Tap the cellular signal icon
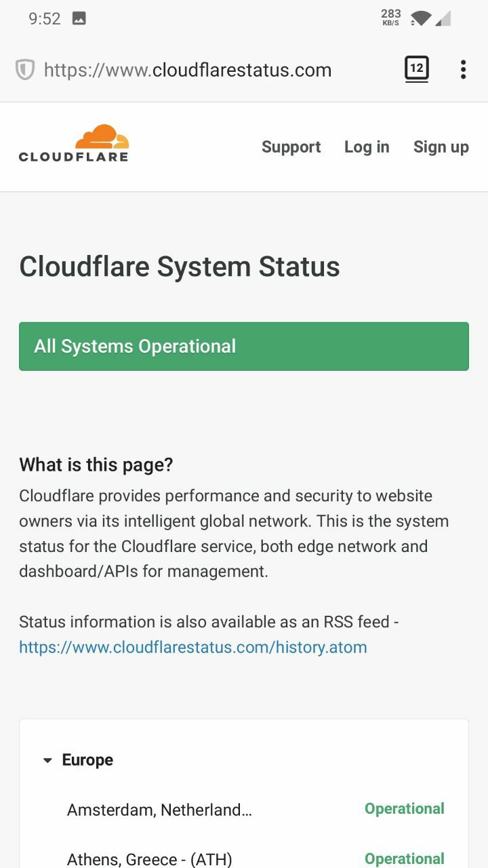Viewport: 488px width, 868px height. pos(443,18)
